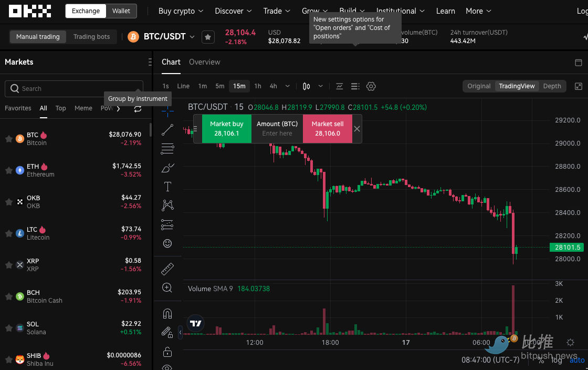Select the crosshair cursor tool
Screen dimensions: 588x370
167,111
